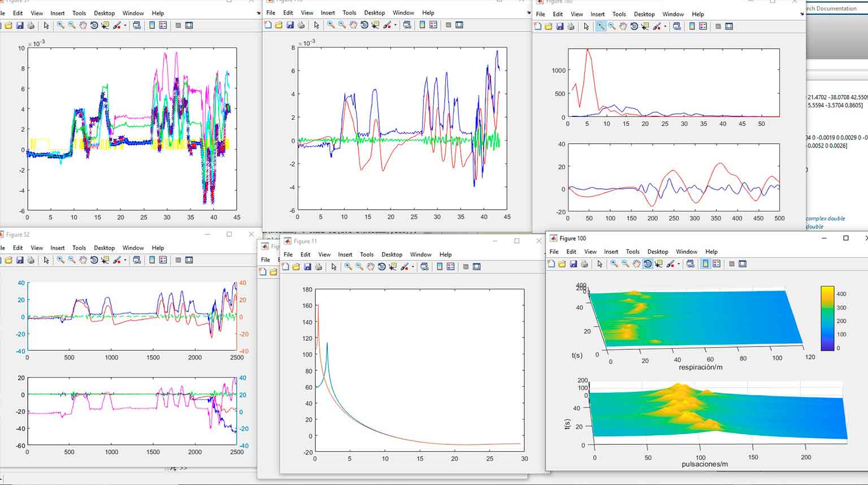Open the Brush tool dropdown in Figure 11

coord(413,266)
